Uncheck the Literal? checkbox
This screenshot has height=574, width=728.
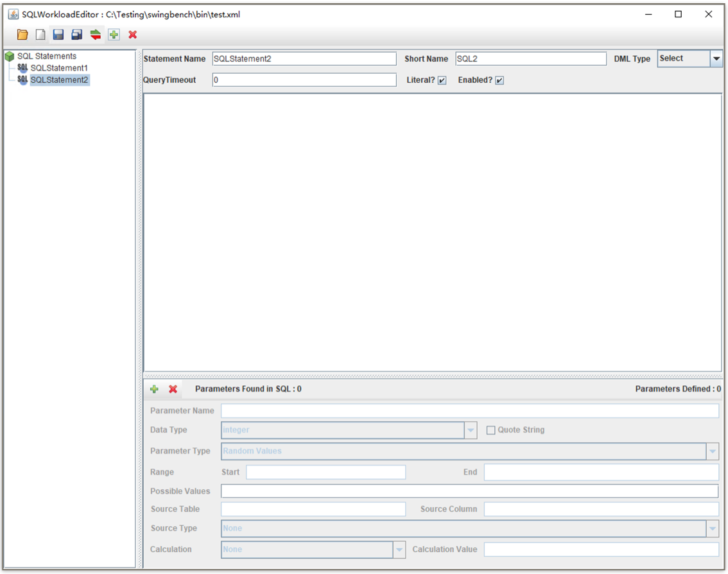[443, 80]
